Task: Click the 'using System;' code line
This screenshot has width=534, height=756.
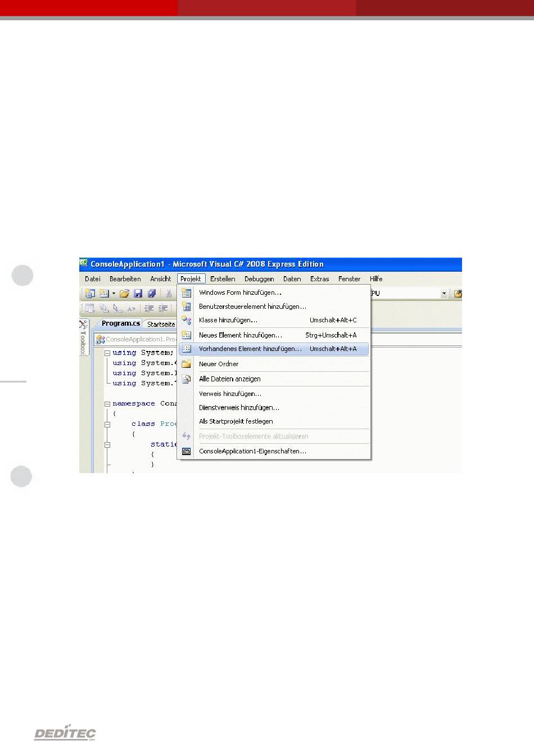Action: click(143, 353)
